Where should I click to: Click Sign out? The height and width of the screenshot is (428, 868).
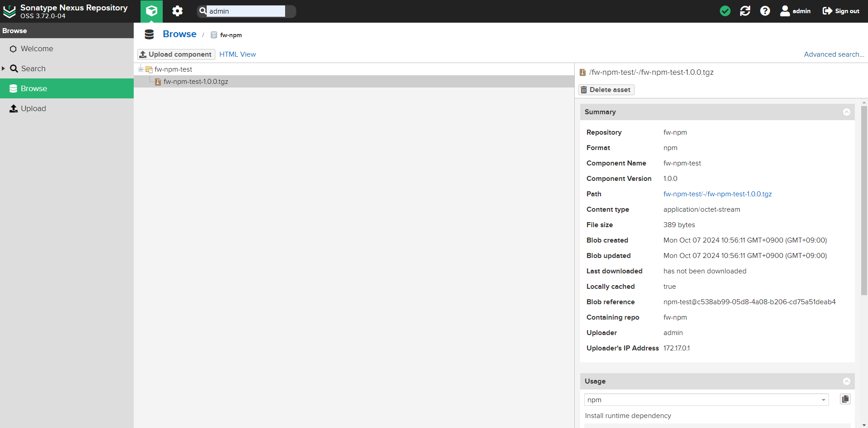click(841, 11)
